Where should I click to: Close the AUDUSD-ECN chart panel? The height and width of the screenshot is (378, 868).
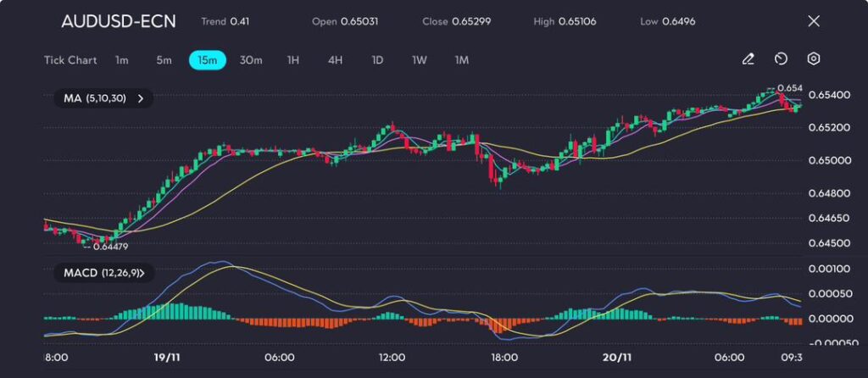click(814, 21)
